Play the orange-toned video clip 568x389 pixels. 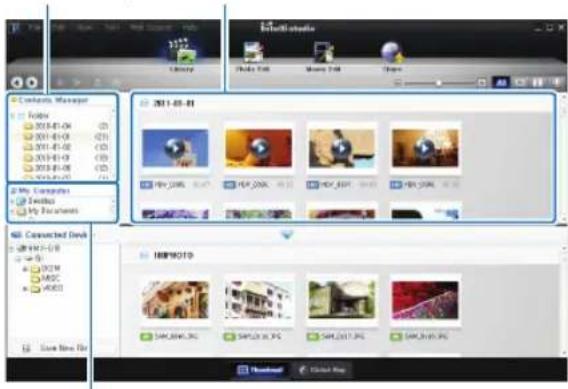pyautogui.click(x=259, y=148)
